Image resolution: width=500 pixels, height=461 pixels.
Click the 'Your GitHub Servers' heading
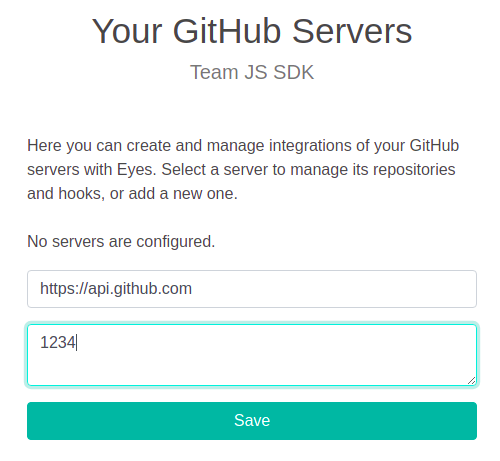(x=252, y=32)
